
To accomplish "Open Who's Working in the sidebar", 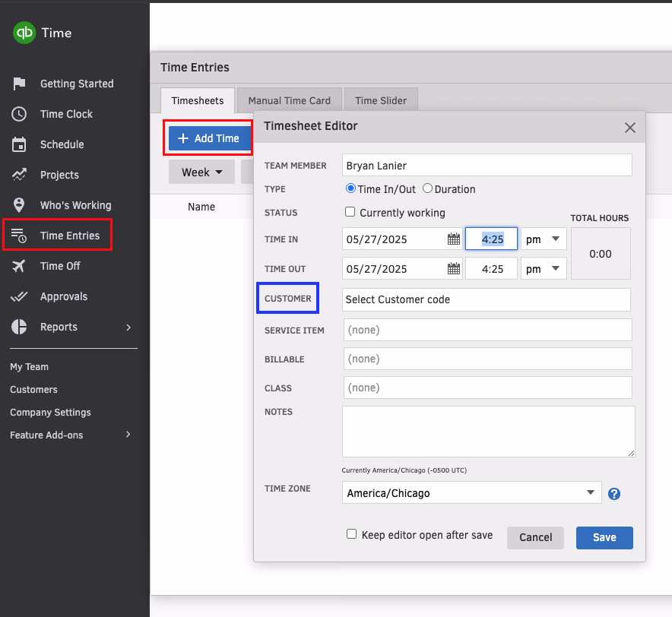I will coord(76,205).
